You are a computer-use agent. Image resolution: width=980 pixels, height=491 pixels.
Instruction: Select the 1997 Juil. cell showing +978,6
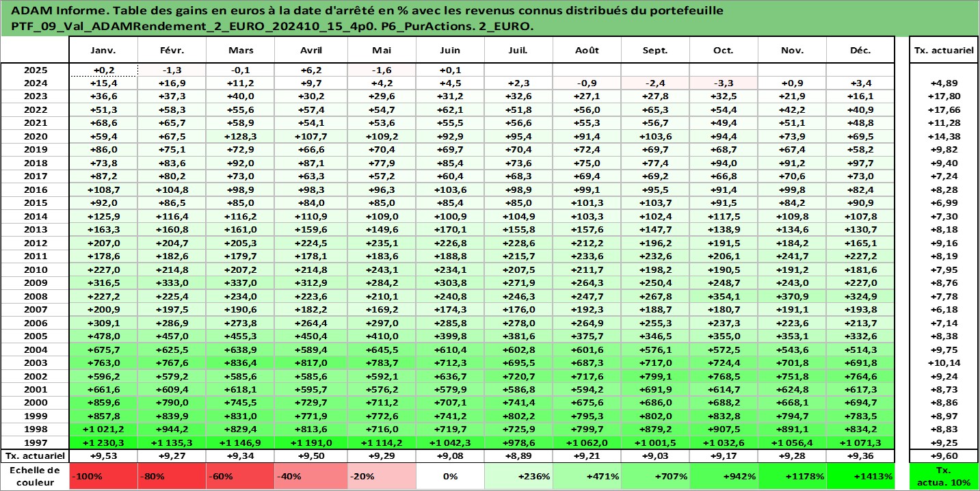[518, 443]
